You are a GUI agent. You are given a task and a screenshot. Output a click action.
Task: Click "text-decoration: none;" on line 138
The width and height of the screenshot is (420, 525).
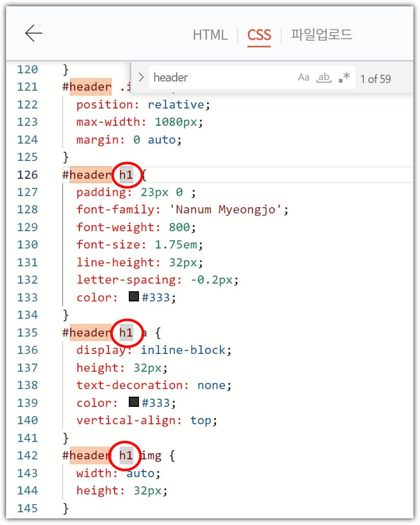(x=154, y=385)
